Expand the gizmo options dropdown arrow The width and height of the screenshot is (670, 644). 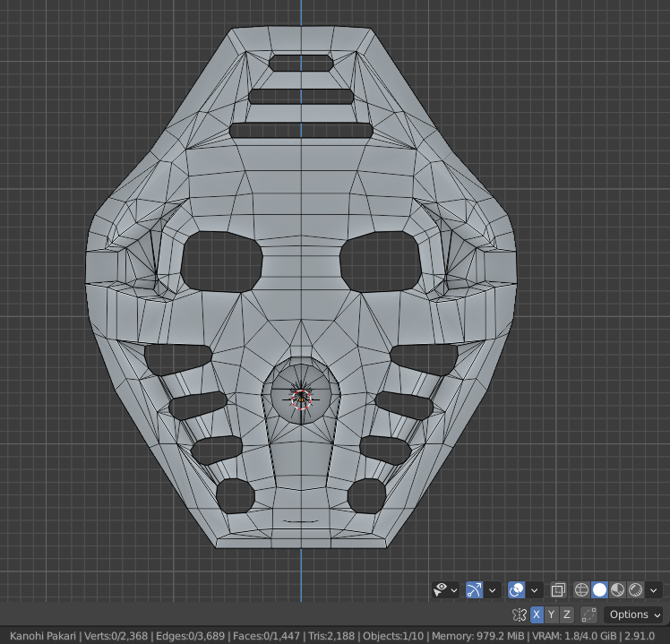[x=493, y=590]
